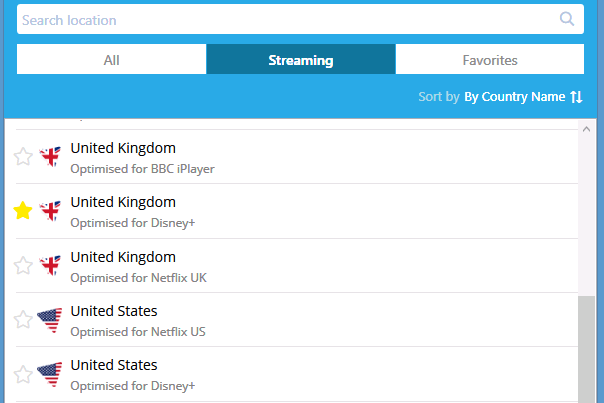The width and height of the screenshot is (604, 403).
Task: Select United States above Optimised for Disney+
Action: coord(114,365)
